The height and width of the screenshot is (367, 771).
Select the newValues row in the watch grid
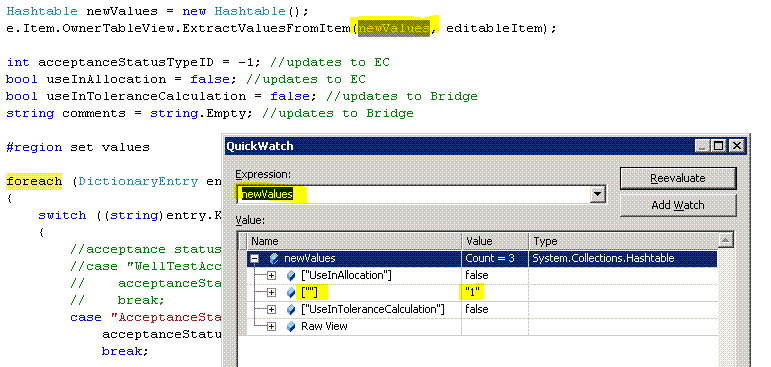(482, 258)
